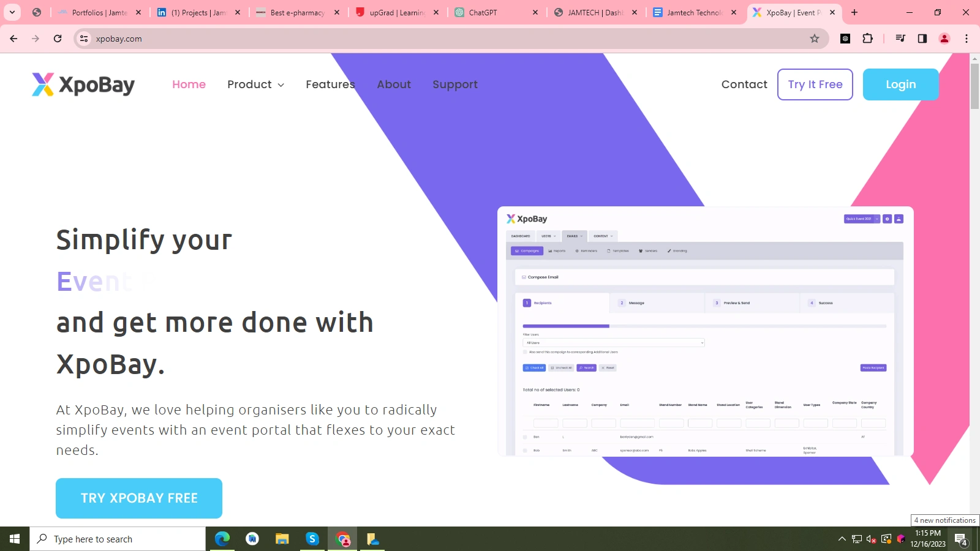Viewport: 980px width, 551px height.
Task: Close the ChatGPT tab
Action: pos(535,12)
